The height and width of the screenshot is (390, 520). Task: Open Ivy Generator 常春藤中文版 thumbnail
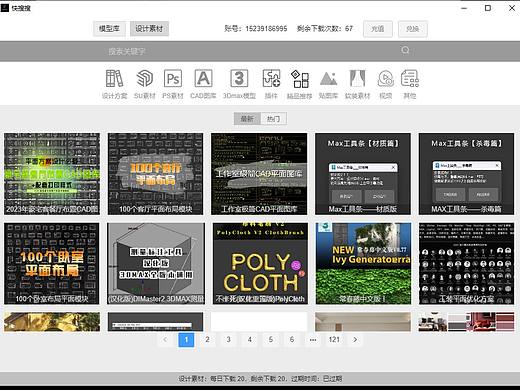pos(363,263)
